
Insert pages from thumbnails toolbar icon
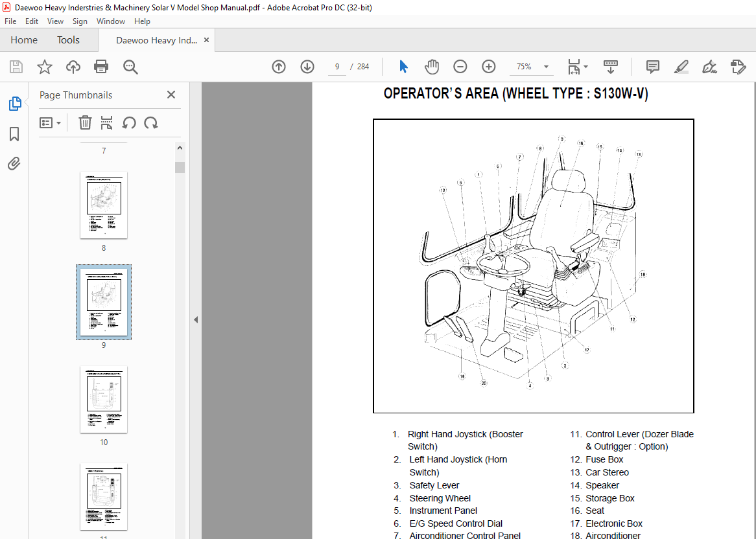pyautogui.click(x=106, y=122)
